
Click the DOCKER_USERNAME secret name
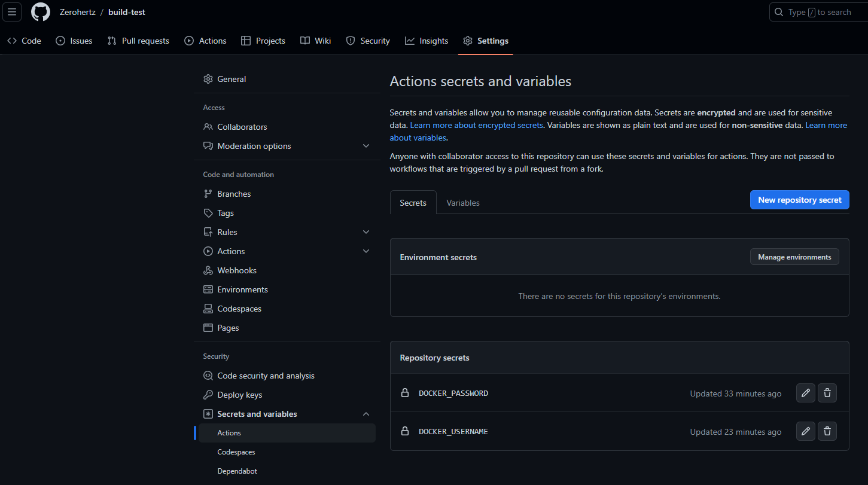pyautogui.click(x=453, y=432)
